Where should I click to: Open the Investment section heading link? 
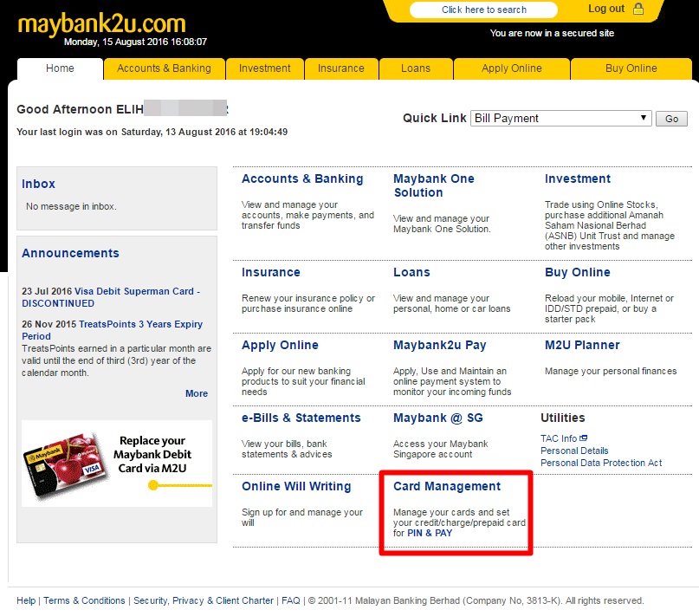[x=577, y=178]
